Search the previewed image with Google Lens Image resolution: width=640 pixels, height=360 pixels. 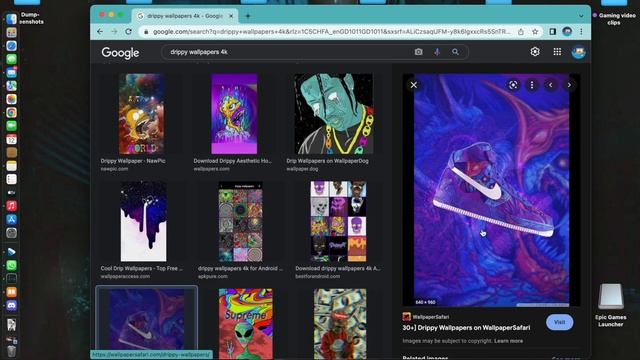(513, 84)
